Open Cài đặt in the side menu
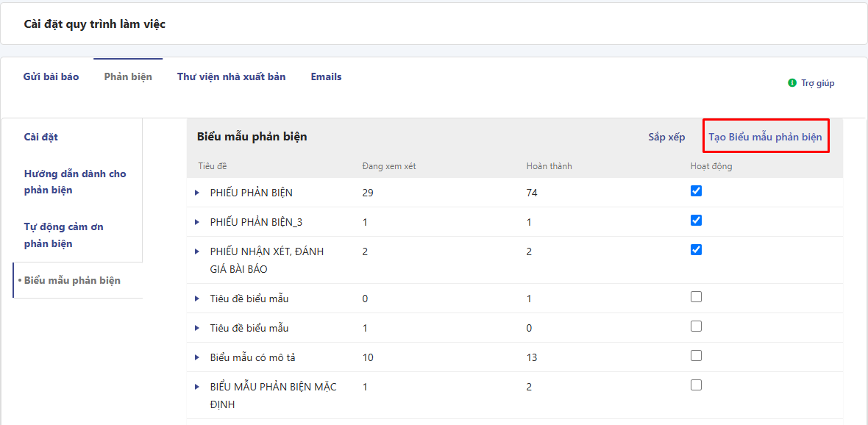 [41, 137]
